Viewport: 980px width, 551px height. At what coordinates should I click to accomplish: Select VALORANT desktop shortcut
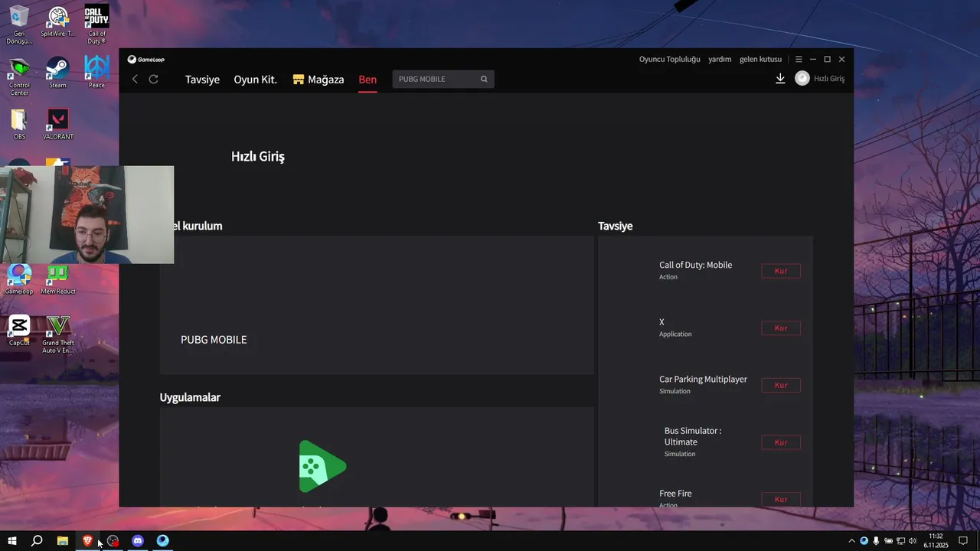[58, 125]
